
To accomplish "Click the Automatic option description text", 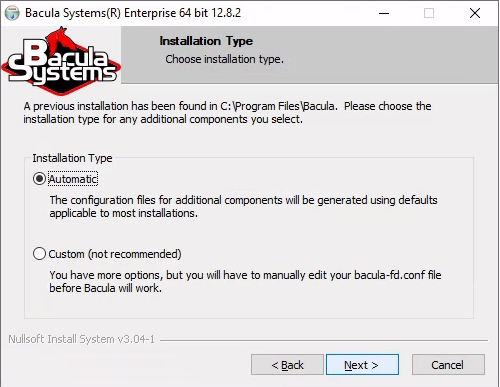I will pos(243,206).
